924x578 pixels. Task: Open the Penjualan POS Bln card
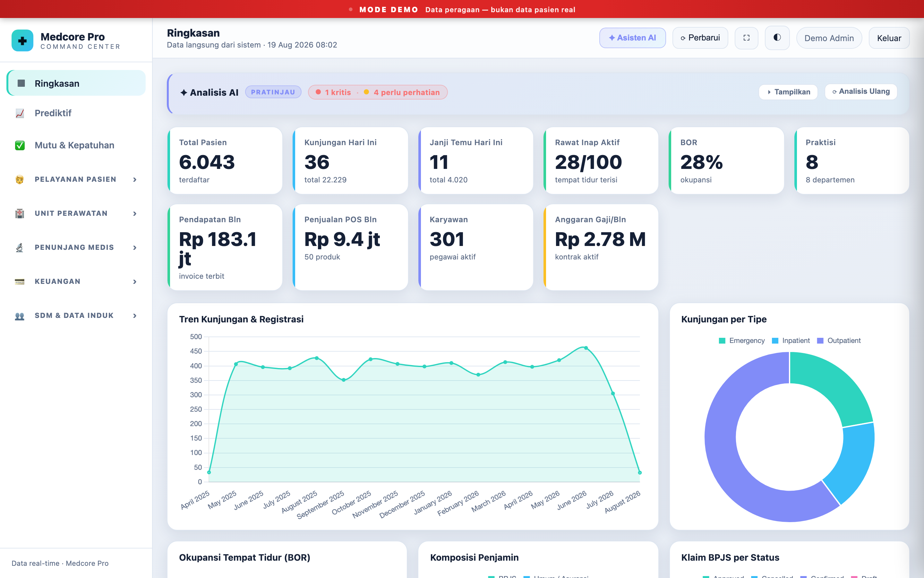[x=350, y=247]
